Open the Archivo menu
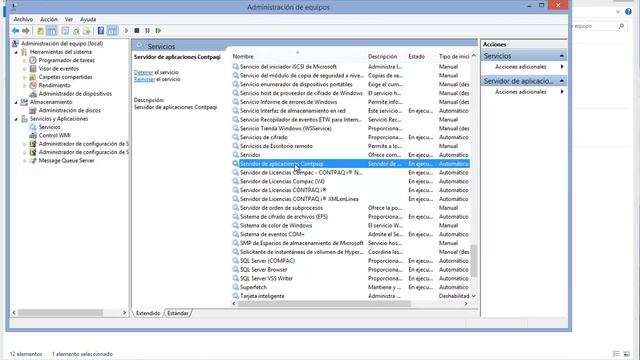640x360 pixels. click(x=23, y=19)
